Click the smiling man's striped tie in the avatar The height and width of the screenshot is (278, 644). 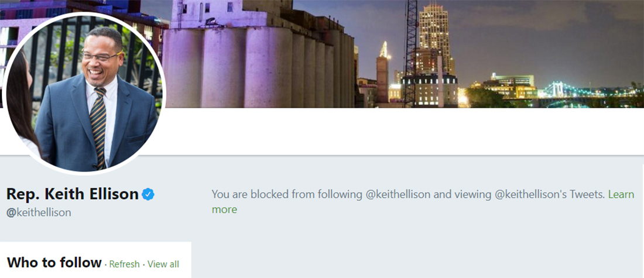click(x=98, y=128)
